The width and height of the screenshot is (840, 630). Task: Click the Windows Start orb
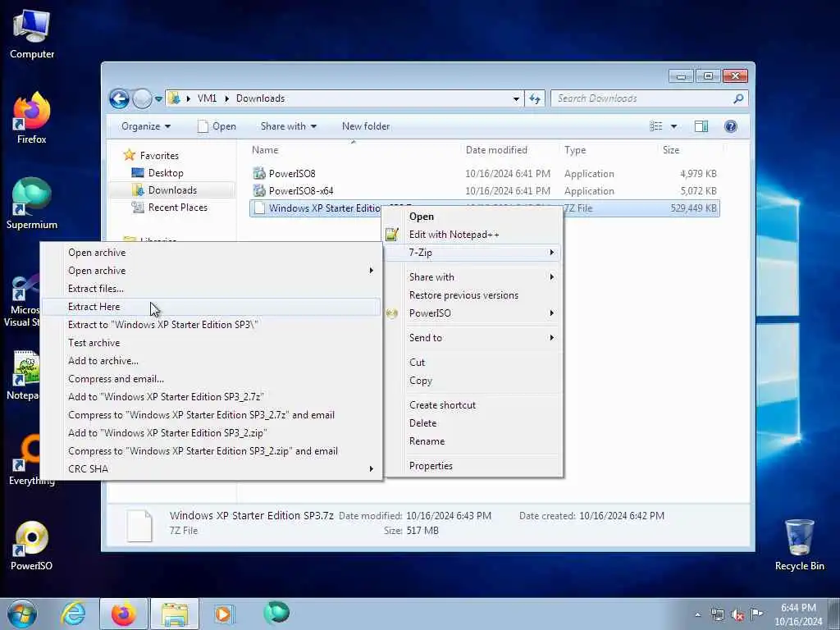[x=22, y=614]
